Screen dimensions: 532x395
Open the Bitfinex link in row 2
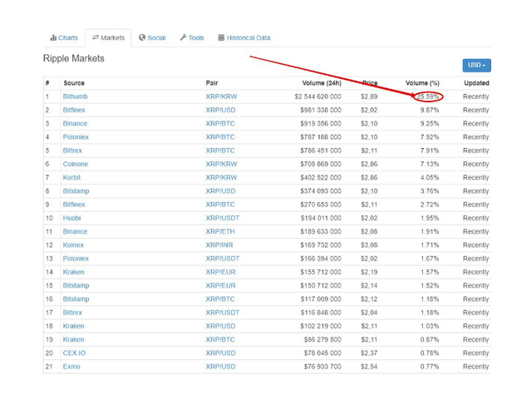pos(74,110)
